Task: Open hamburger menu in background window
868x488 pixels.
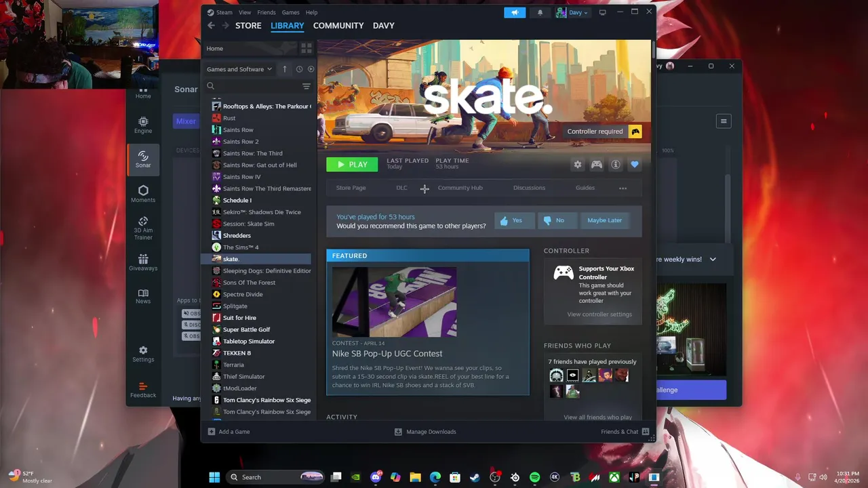Action: click(724, 121)
